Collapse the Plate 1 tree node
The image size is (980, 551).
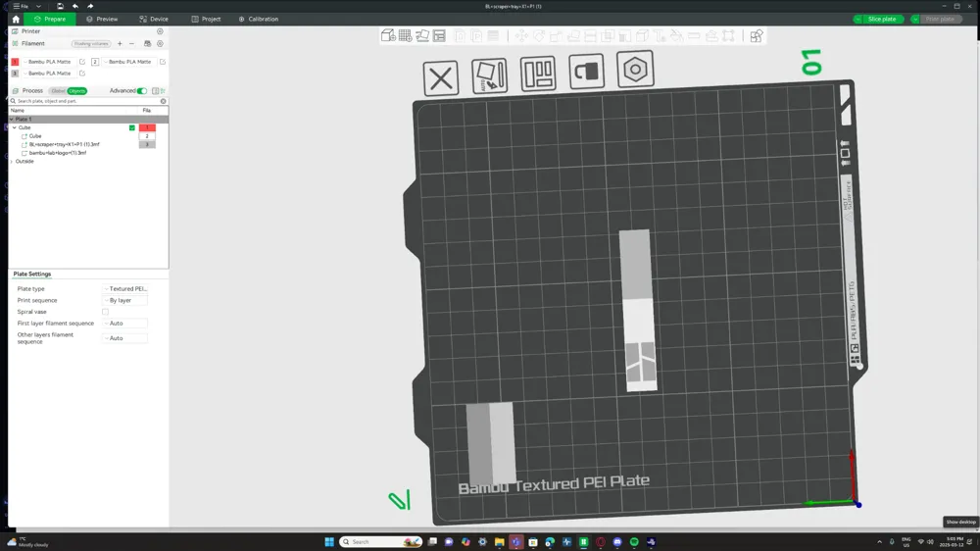pos(11,119)
